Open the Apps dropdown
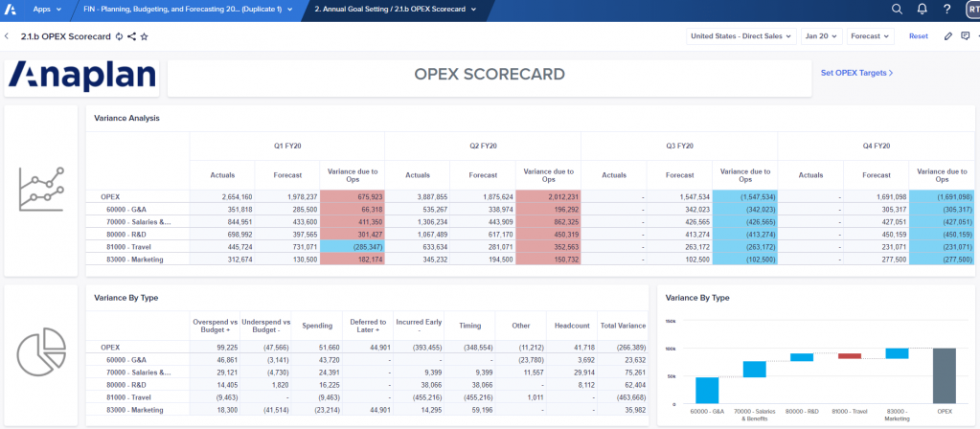This screenshot has width=980, height=429. click(x=47, y=9)
